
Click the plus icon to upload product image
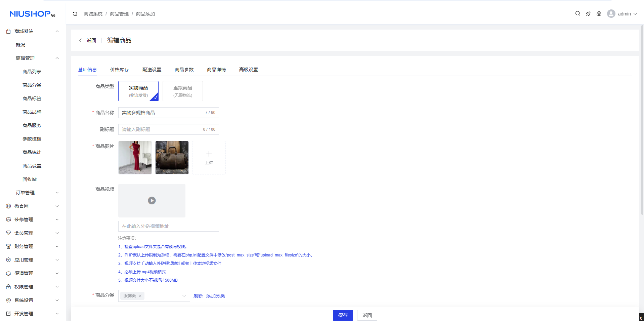click(209, 154)
